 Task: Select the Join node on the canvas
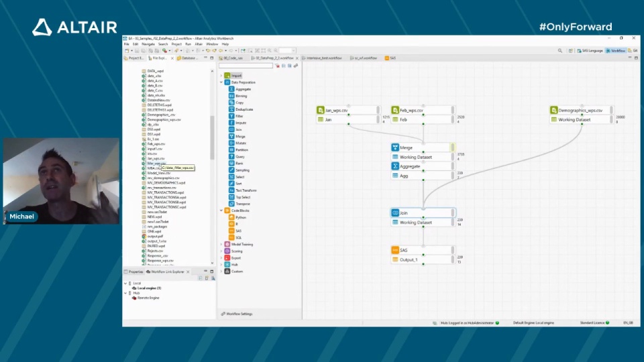(x=423, y=213)
